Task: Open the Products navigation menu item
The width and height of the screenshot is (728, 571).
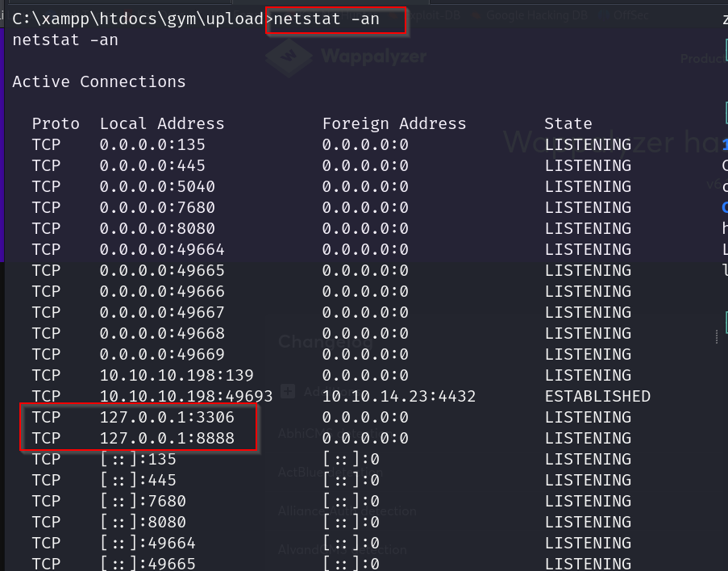Action: [x=703, y=58]
